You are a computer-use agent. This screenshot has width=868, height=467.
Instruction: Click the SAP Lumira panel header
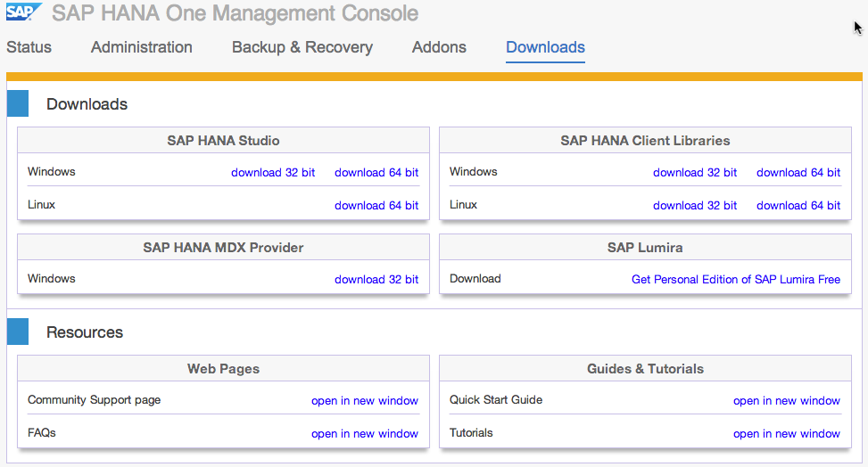(x=645, y=248)
